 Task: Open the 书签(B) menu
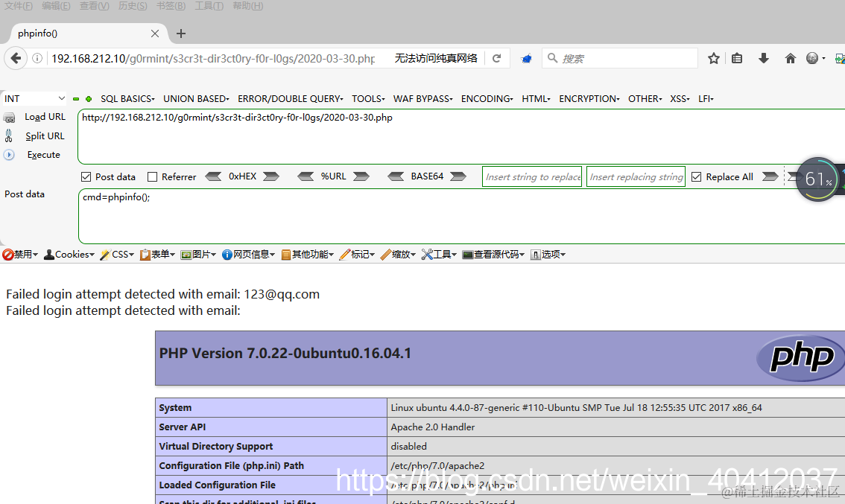tap(171, 6)
